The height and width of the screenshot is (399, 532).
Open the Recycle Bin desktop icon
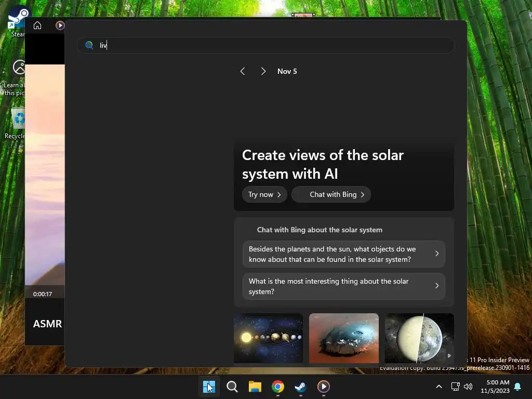(x=15, y=124)
